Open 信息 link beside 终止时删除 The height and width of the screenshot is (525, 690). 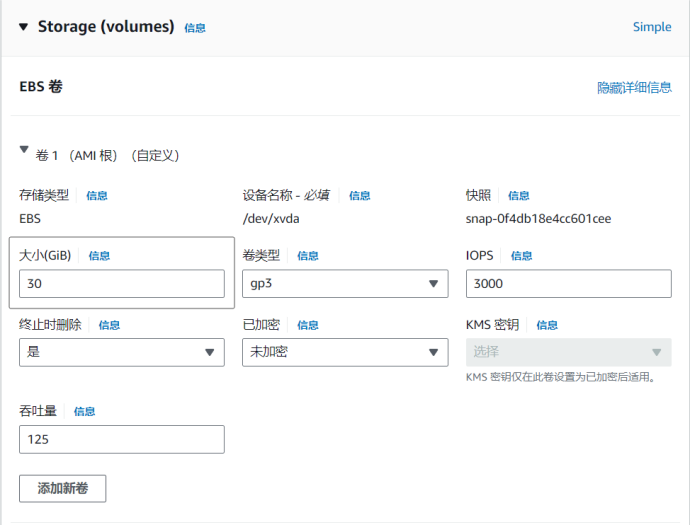click(x=109, y=325)
